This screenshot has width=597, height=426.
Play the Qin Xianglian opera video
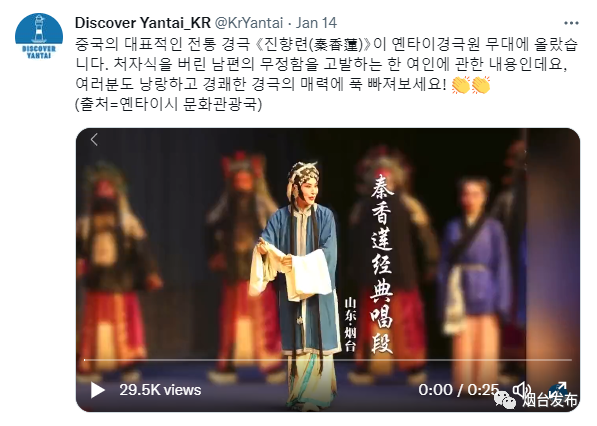coord(97,390)
